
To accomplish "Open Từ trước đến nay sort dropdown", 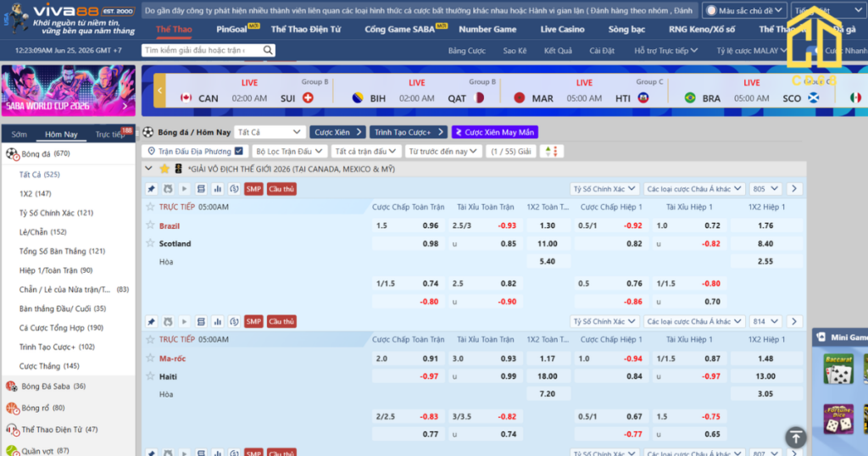I will (x=442, y=151).
